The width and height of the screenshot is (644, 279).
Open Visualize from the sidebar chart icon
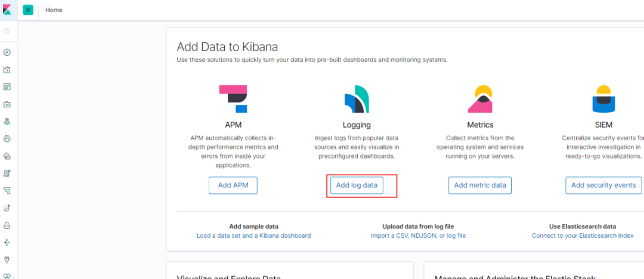[7, 70]
